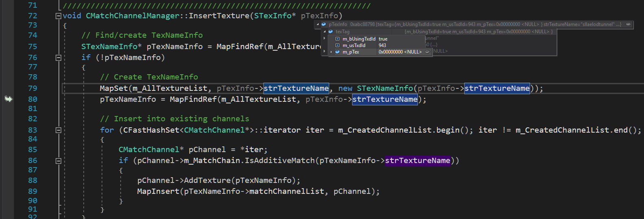The height and width of the screenshot is (219, 644).
Task: Click line number 80 in the gutter
Action: (x=32, y=99)
